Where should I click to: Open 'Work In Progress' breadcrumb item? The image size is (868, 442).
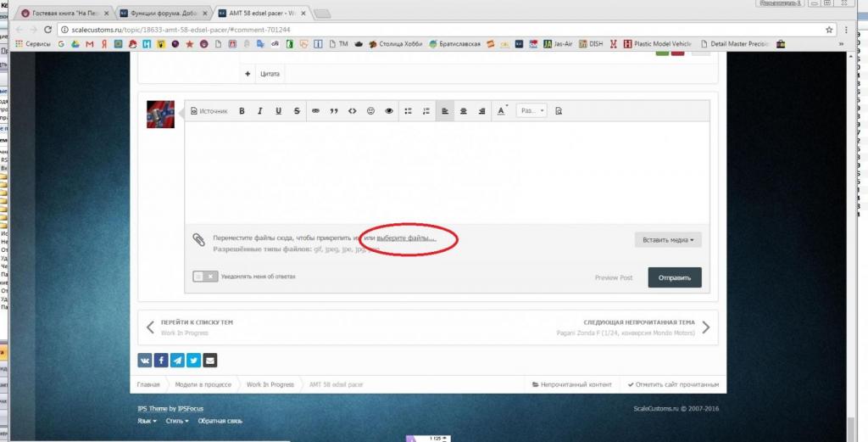270,384
